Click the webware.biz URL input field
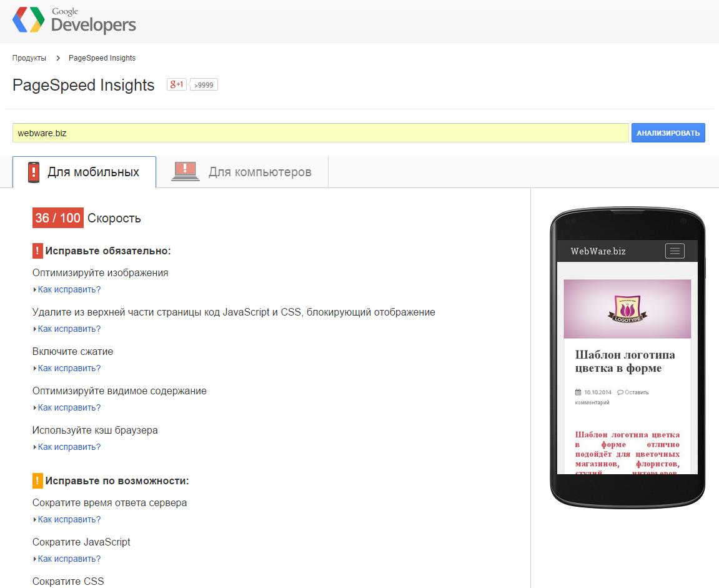Screen dimensions: 719x588 320,133
